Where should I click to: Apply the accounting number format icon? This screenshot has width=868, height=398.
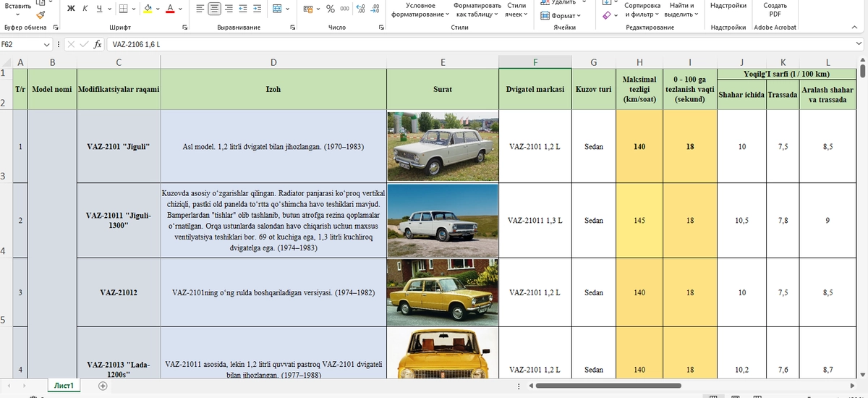point(308,9)
